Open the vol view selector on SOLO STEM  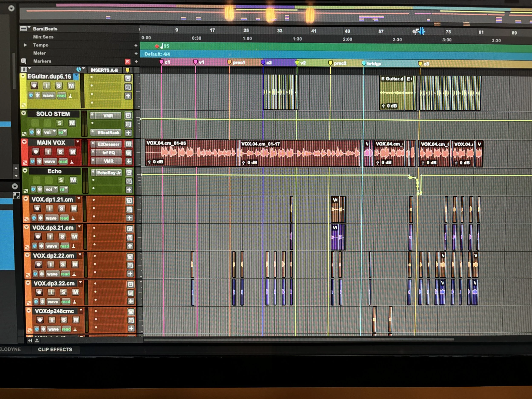click(x=49, y=132)
